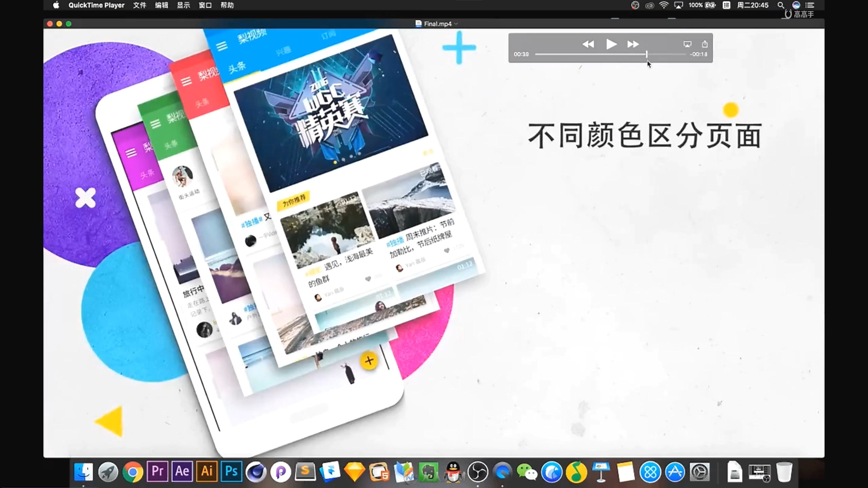Click elapsed time 00:39 label
Image resolution: width=868 pixels, height=488 pixels.
click(521, 54)
